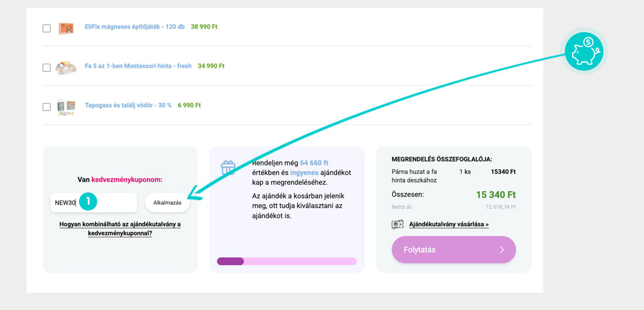Open the EliFix mágneses építőjáték - 120 db link

pyautogui.click(x=134, y=27)
